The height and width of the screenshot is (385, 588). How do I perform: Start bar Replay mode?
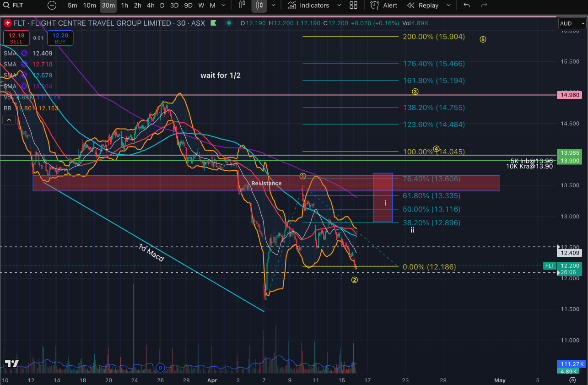tap(422, 5)
